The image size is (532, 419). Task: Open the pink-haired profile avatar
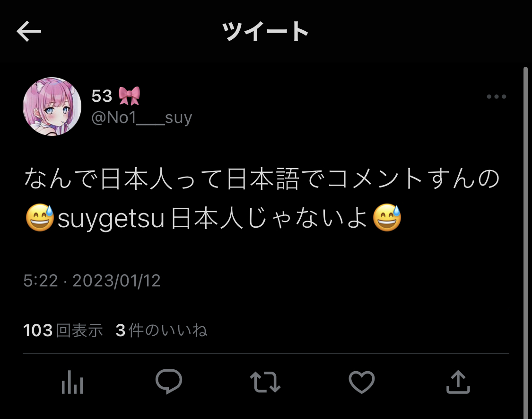click(52, 107)
